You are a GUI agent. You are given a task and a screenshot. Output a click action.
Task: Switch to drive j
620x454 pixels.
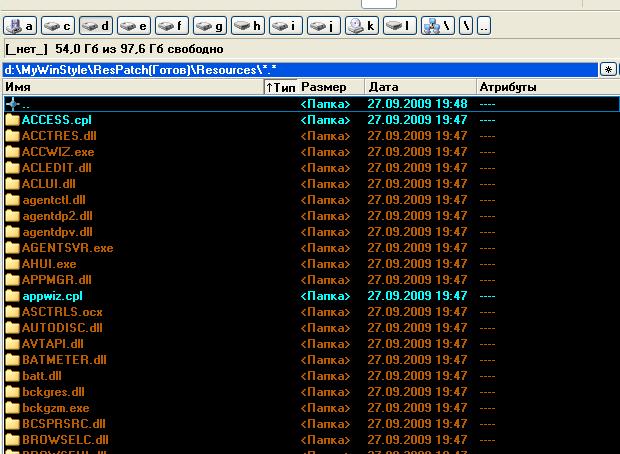(324, 26)
